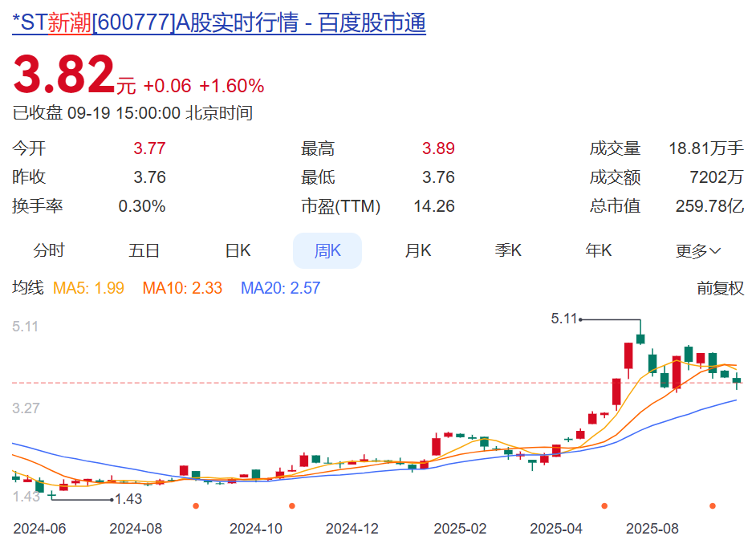Image resolution: width=756 pixels, height=544 pixels.
Task: Toggle the MA10 moving average label
Action: 182,288
